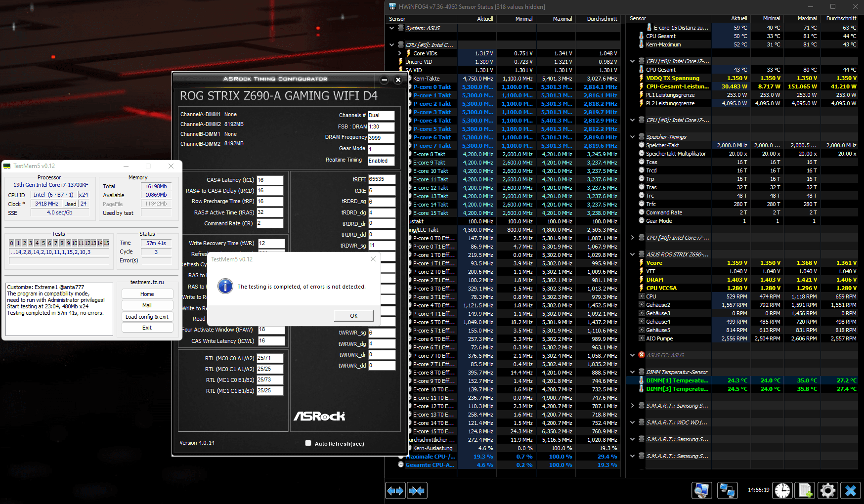
Task: Click lightning icon beside DRAM voltage
Action: 642,280
